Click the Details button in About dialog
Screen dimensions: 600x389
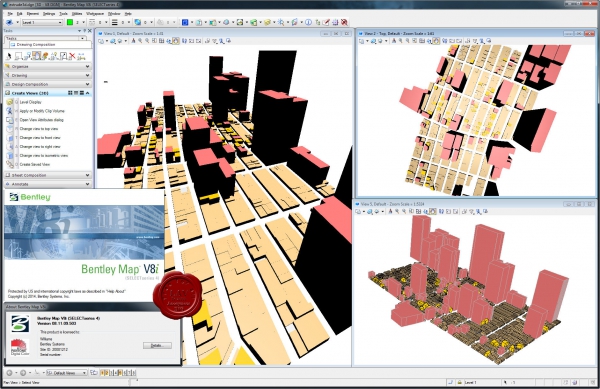(x=157, y=345)
